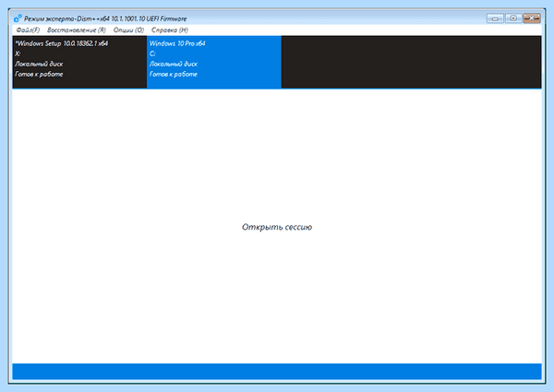554x392 pixels.
Task: Close the Dism++ window
Action: pyautogui.click(x=532, y=18)
